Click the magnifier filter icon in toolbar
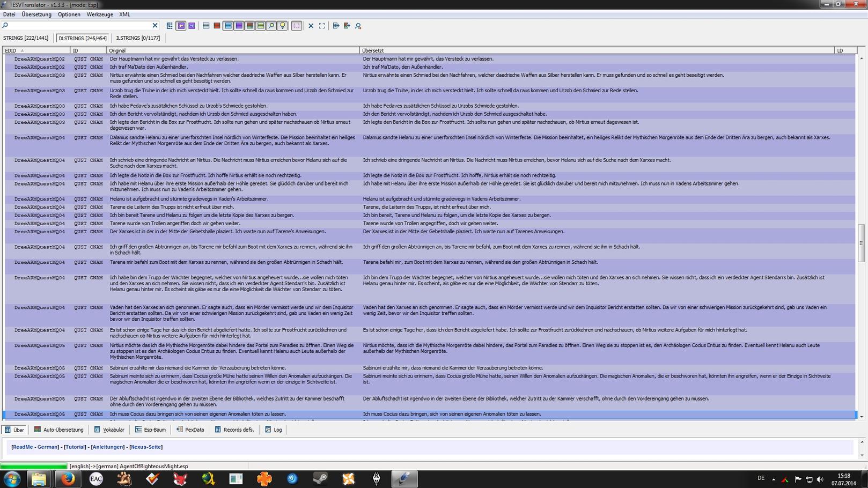 (x=271, y=26)
